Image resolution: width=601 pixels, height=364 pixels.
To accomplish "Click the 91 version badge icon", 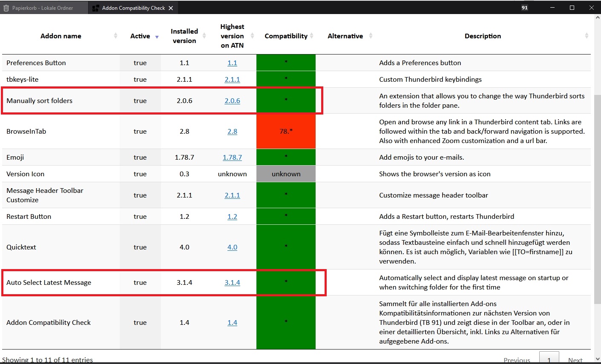I will tap(524, 8).
